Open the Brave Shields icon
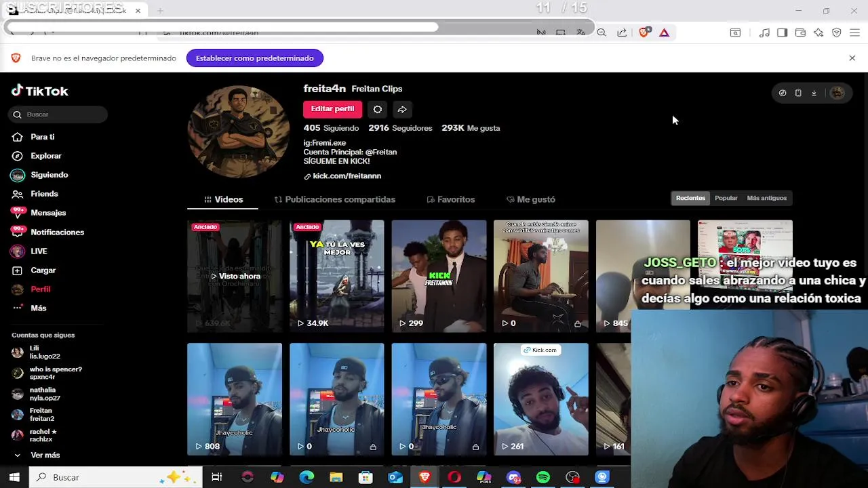The width and height of the screenshot is (868, 488). [644, 33]
